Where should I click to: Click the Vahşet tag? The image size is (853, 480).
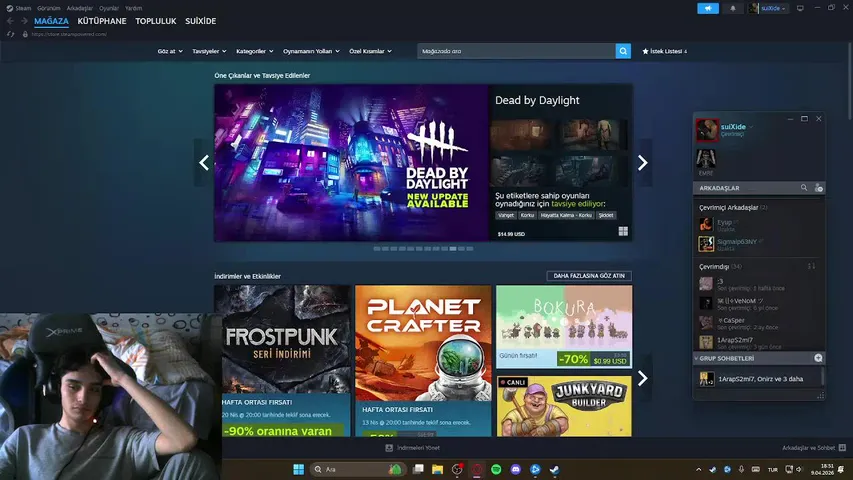[x=505, y=215]
